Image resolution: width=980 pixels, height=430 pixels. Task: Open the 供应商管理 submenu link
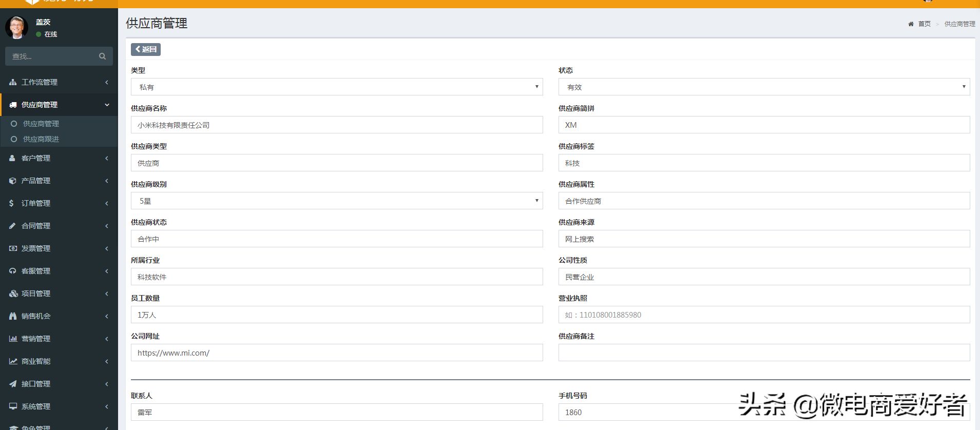pyautogui.click(x=41, y=124)
